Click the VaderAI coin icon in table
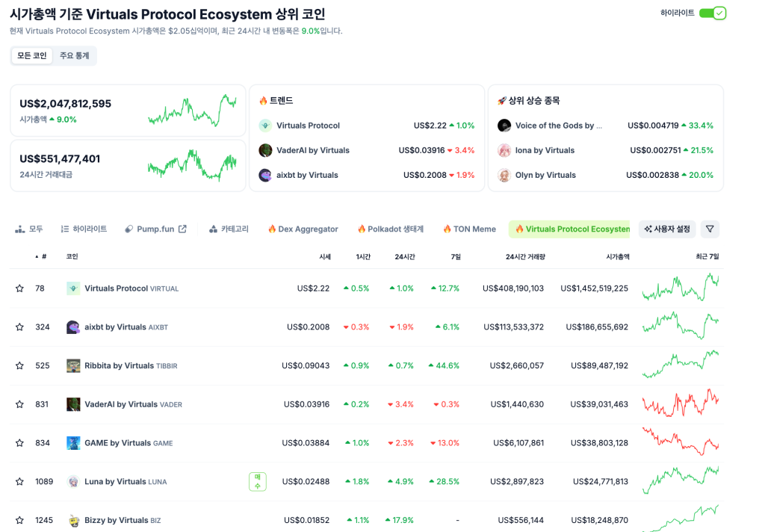 coord(73,404)
